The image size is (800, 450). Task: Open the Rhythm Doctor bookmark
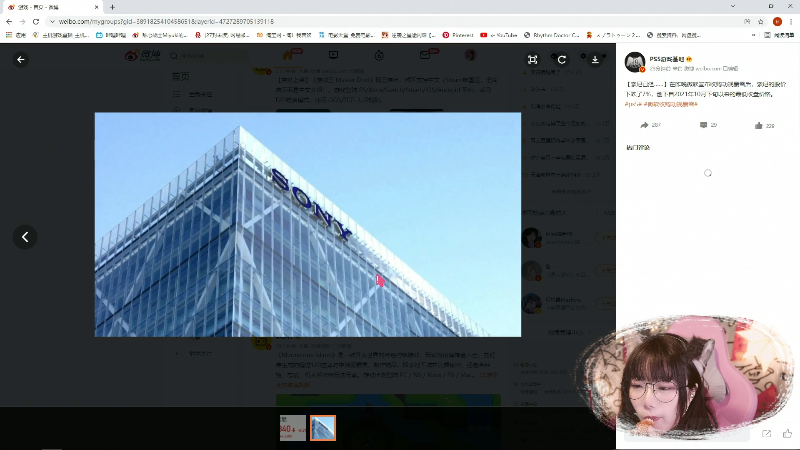click(x=552, y=35)
